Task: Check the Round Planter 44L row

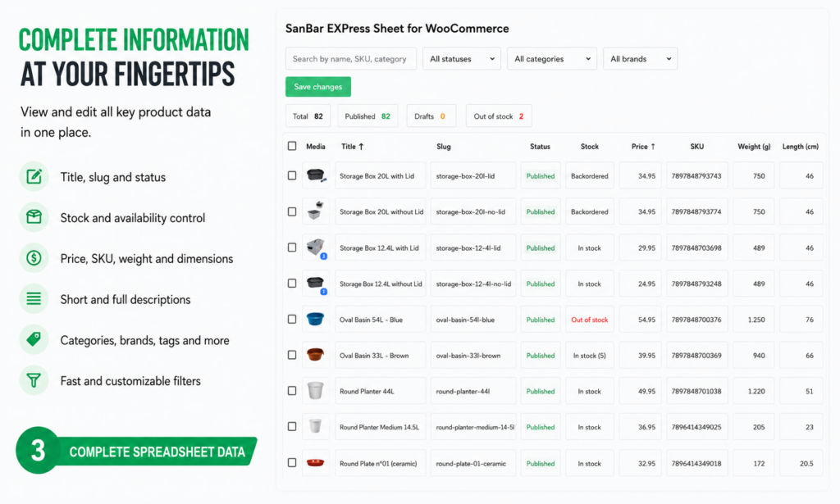Action: tap(292, 391)
